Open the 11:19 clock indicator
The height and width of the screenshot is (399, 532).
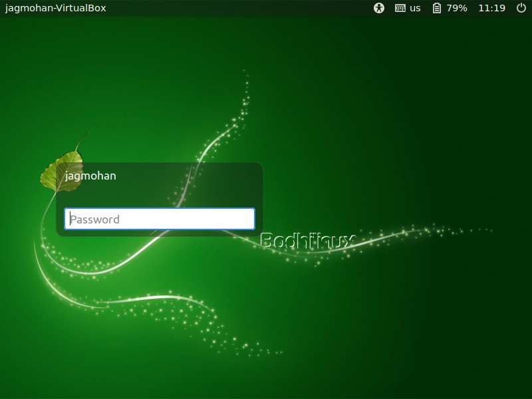point(491,8)
